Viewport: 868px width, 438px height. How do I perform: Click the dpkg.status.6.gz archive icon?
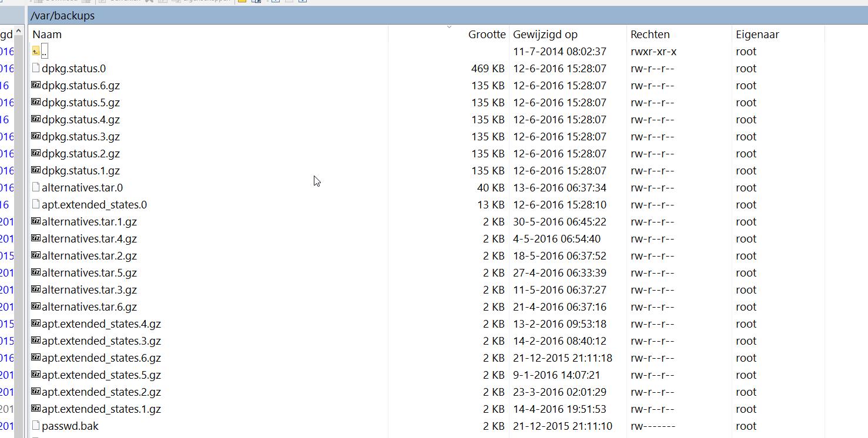coord(36,85)
